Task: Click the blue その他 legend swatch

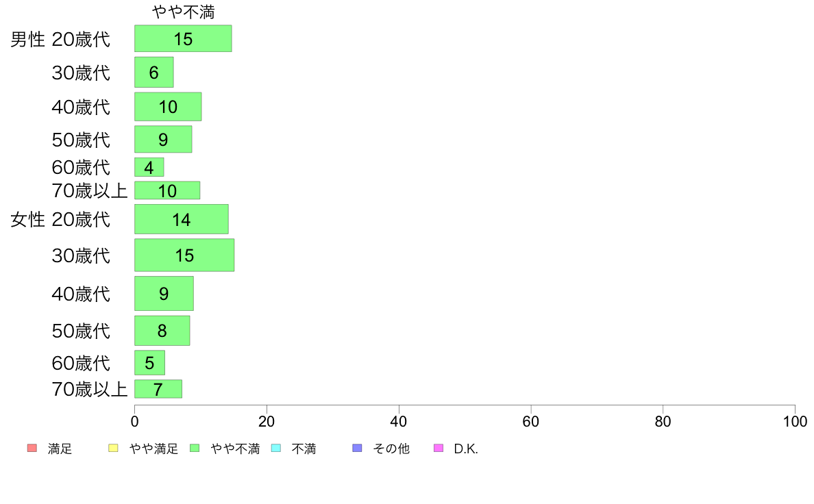Action: tap(357, 448)
